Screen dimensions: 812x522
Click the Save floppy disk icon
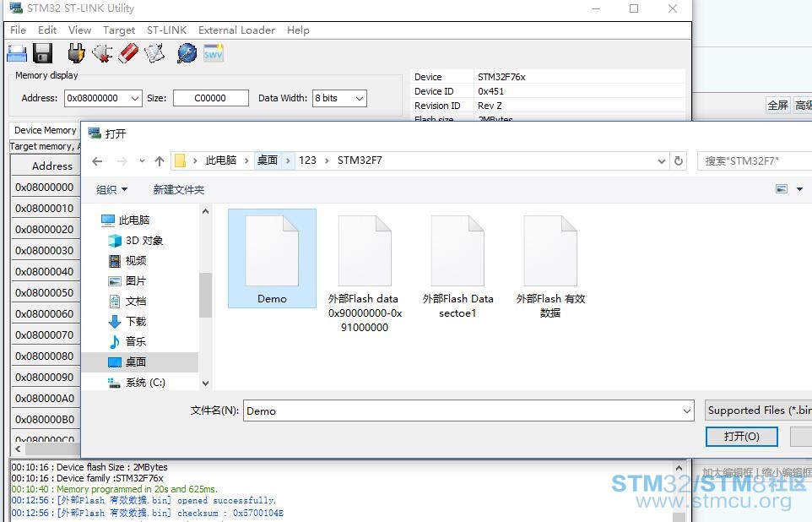coord(42,53)
